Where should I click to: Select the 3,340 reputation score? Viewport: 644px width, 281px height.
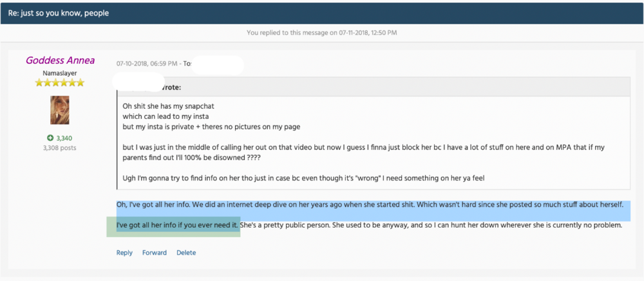[x=64, y=138]
